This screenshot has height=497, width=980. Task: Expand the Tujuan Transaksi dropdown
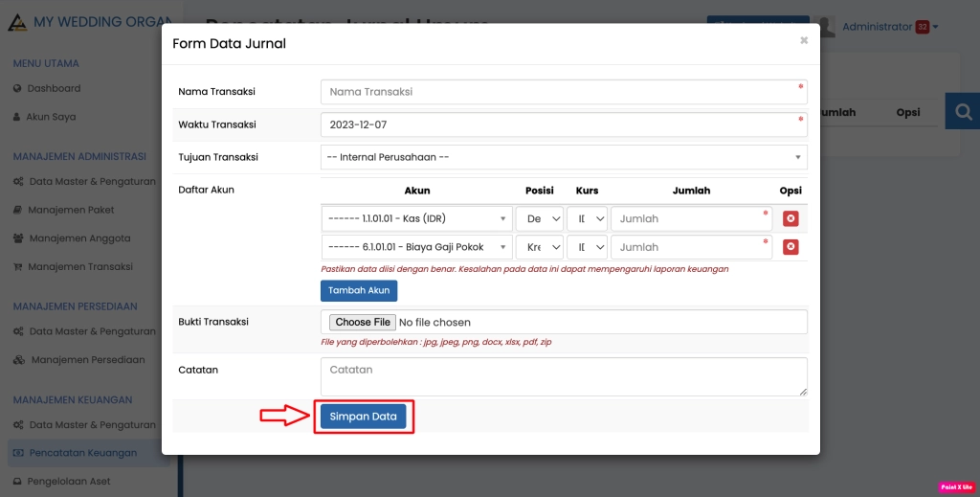(x=564, y=157)
